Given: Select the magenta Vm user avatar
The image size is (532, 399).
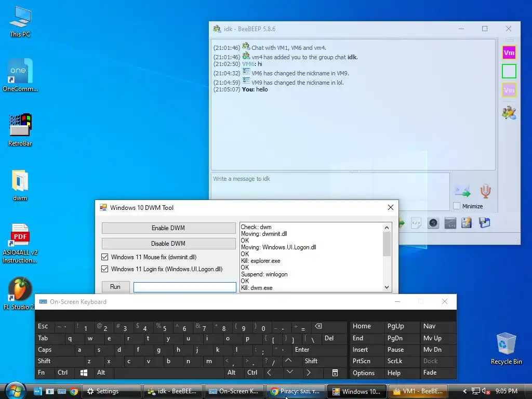Looking at the screenshot, I should [509, 52].
